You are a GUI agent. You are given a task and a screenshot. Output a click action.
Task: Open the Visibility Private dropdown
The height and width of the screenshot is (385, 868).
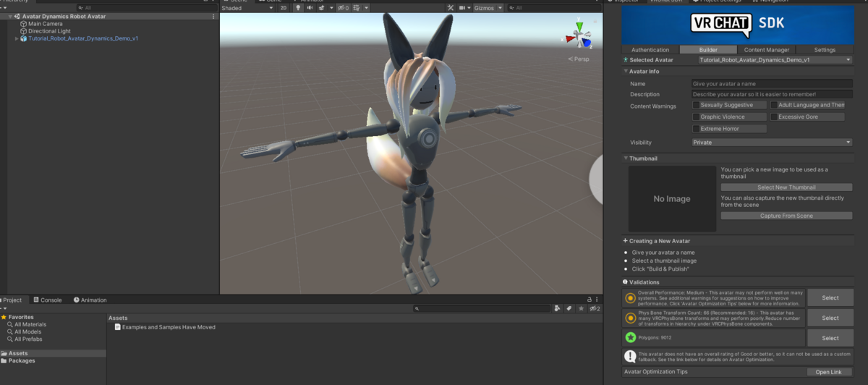tap(772, 143)
